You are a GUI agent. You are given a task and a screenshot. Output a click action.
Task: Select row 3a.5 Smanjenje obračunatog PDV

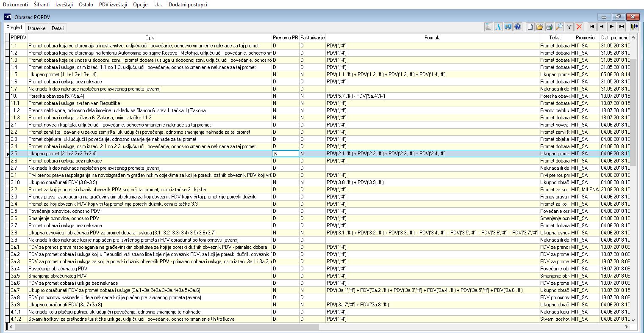[x=150, y=276]
